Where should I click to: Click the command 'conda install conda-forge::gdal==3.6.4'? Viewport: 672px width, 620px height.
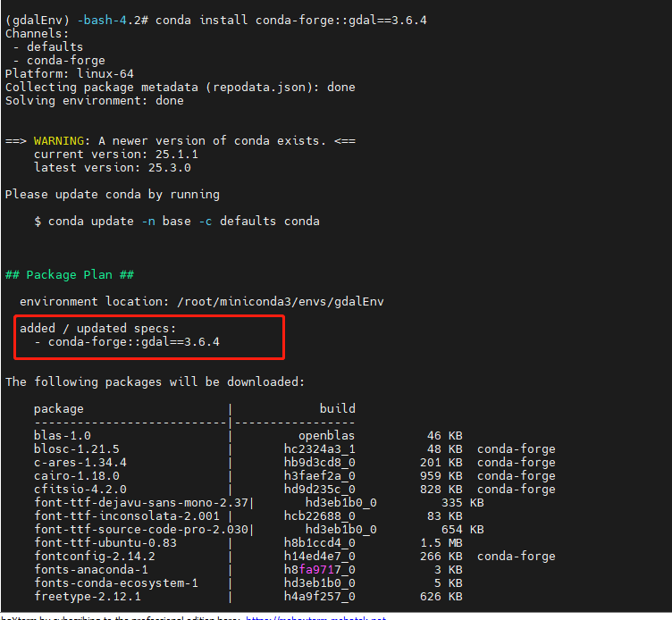point(291,21)
